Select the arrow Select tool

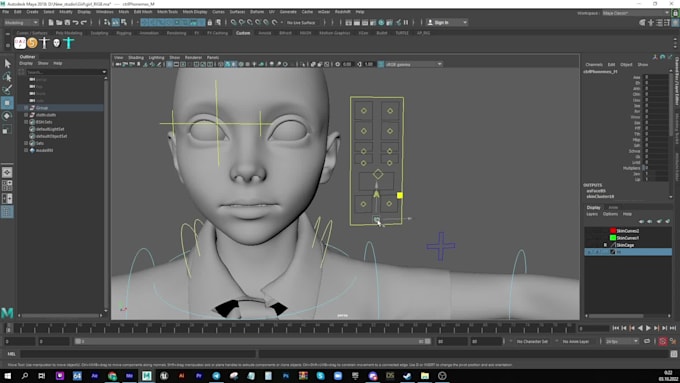pyautogui.click(x=7, y=64)
